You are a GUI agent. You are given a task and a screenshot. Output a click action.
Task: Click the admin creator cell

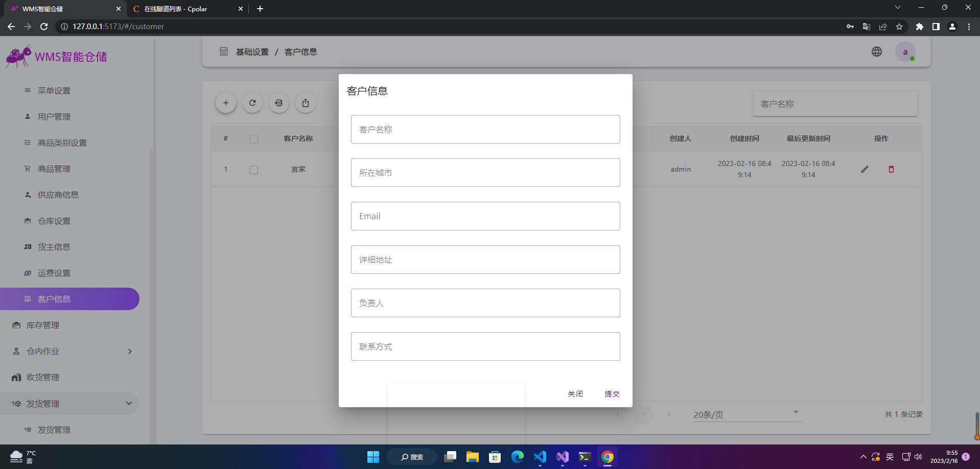coord(681,169)
